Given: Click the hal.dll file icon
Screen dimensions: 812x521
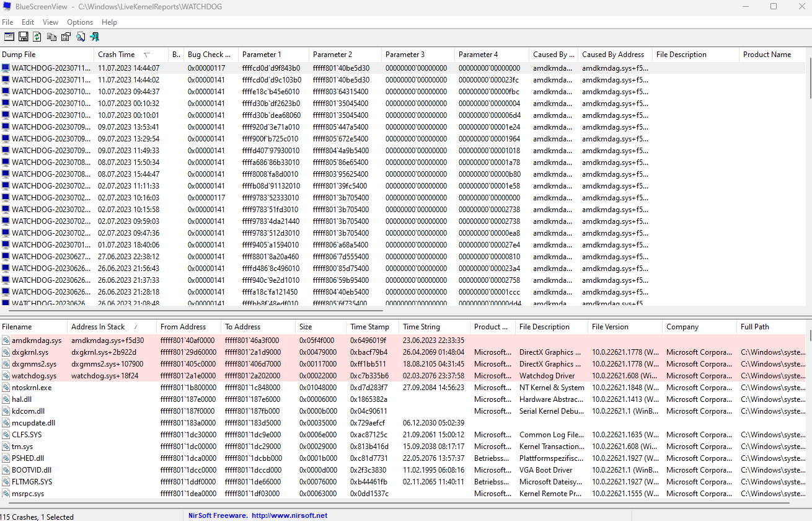Looking at the screenshot, I should [x=6, y=399].
